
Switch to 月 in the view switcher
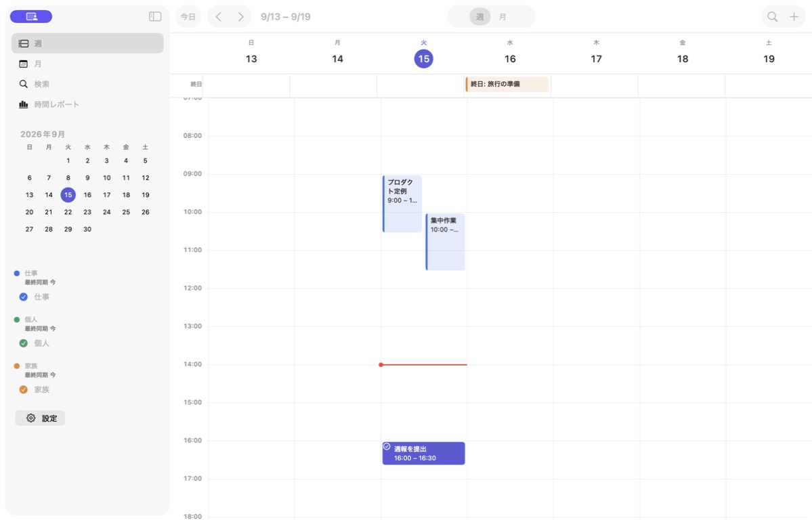tap(503, 16)
